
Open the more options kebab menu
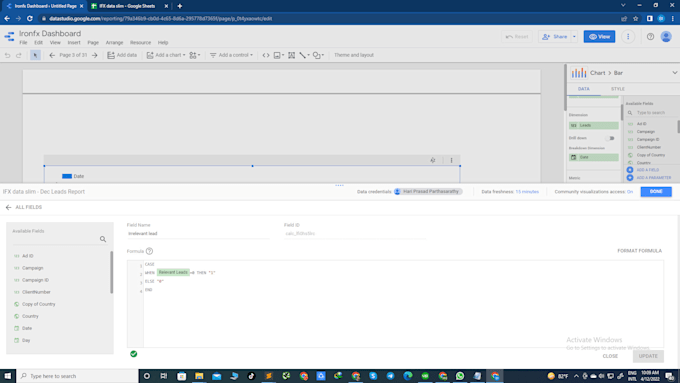[628, 36]
